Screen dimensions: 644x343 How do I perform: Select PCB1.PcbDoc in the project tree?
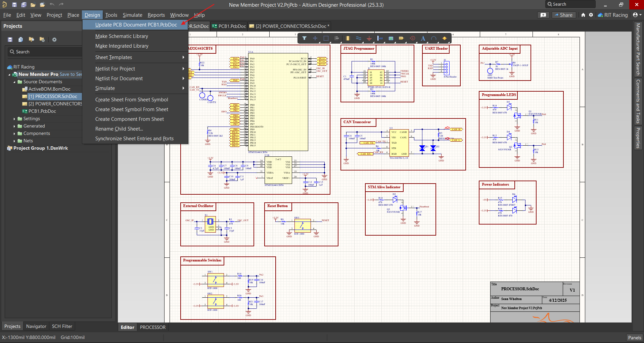(x=39, y=111)
